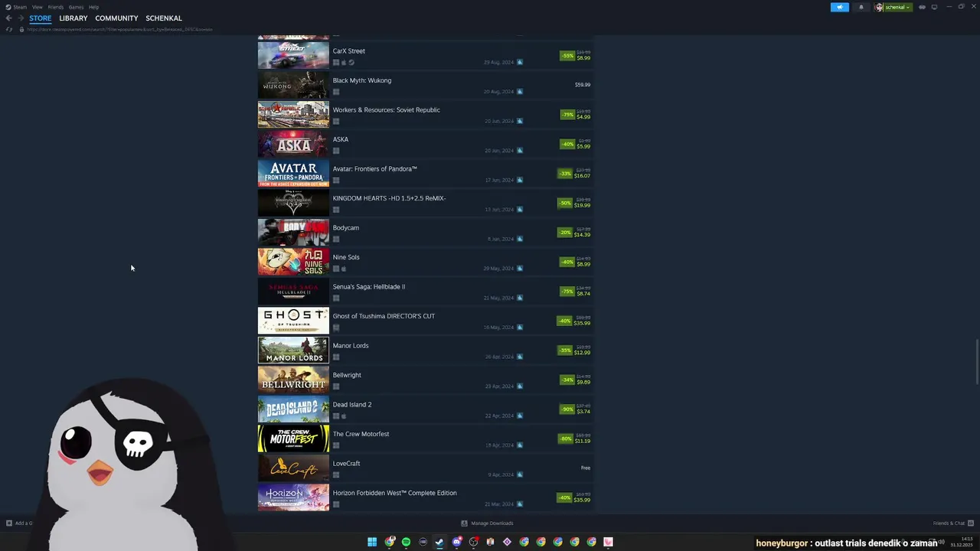Click the Steam taskbar icon

pyautogui.click(x=439, y=542)
